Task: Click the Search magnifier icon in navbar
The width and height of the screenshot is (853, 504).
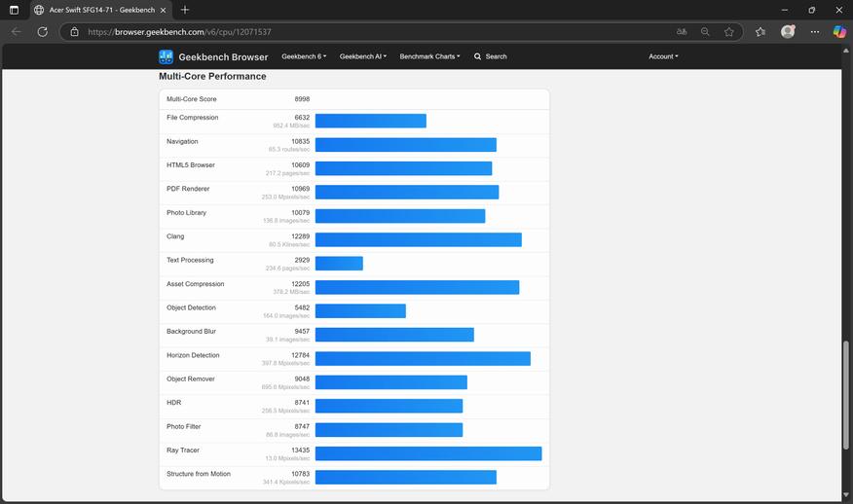Action: pos(478,56)
